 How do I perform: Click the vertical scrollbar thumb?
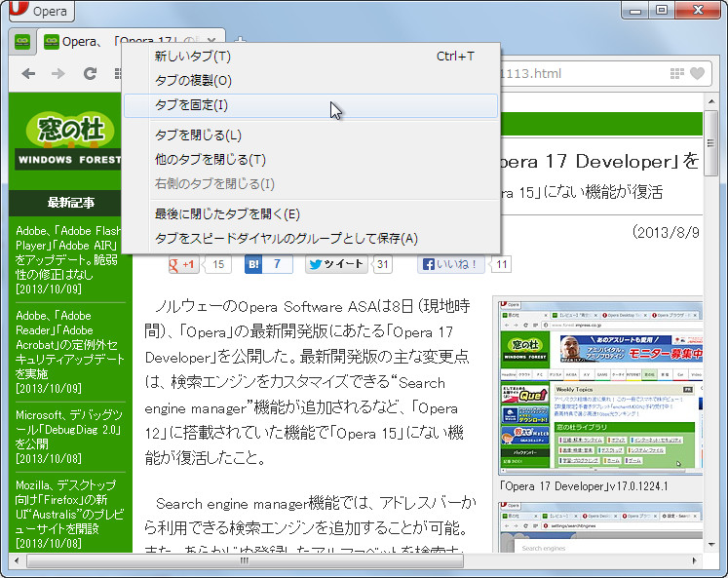point(710,143)
